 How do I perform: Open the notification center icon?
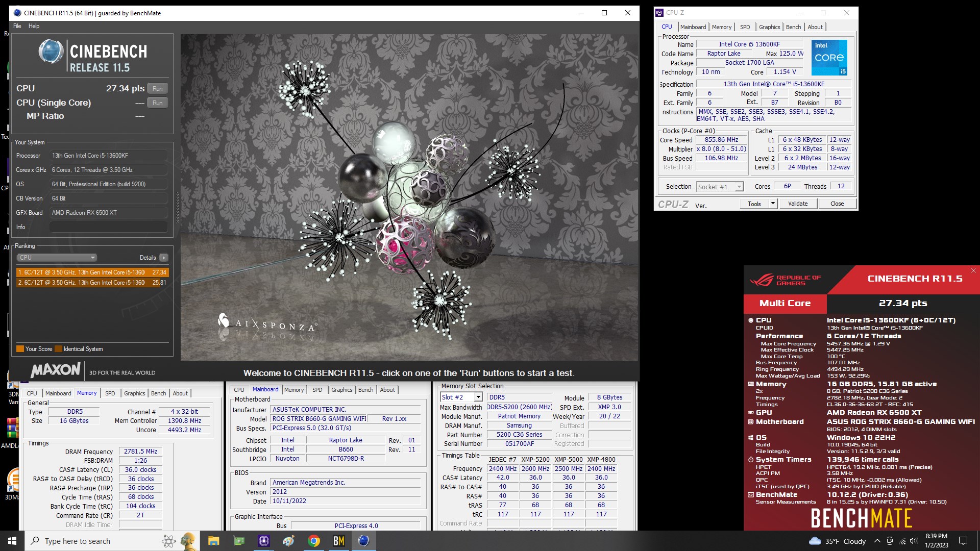click(x=963, y=541)
